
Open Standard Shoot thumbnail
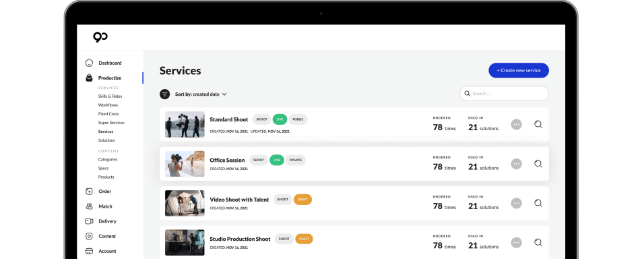[185, 124]
